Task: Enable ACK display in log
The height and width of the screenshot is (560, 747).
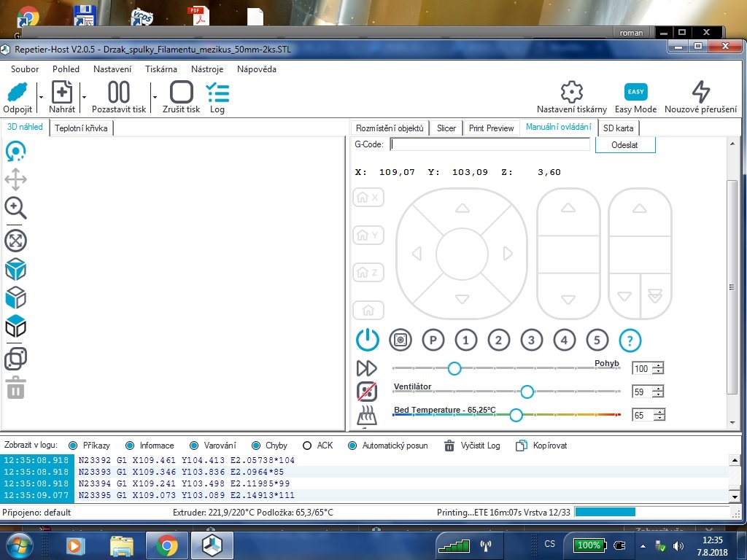Action: pyautogui.click(x=307, y=446)
